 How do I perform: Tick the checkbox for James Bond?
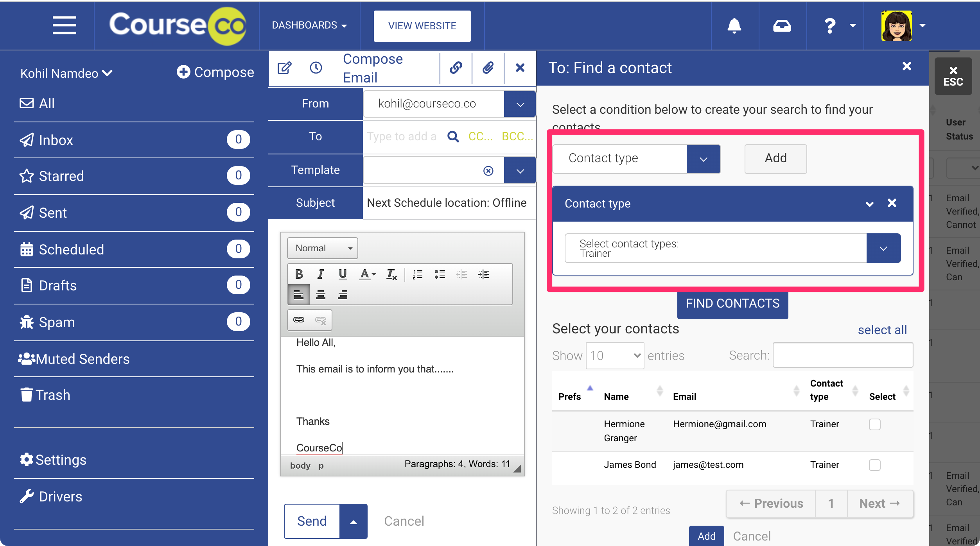pyautogui.click(x=874, y=465)
